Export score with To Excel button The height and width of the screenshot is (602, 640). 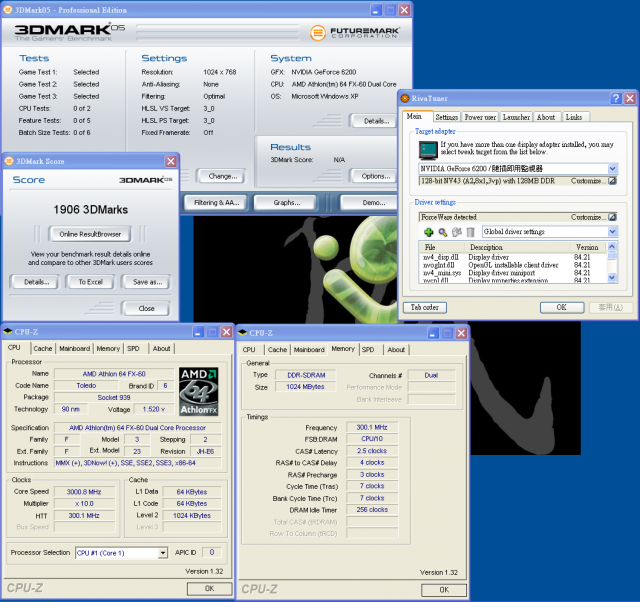[90, 282]
